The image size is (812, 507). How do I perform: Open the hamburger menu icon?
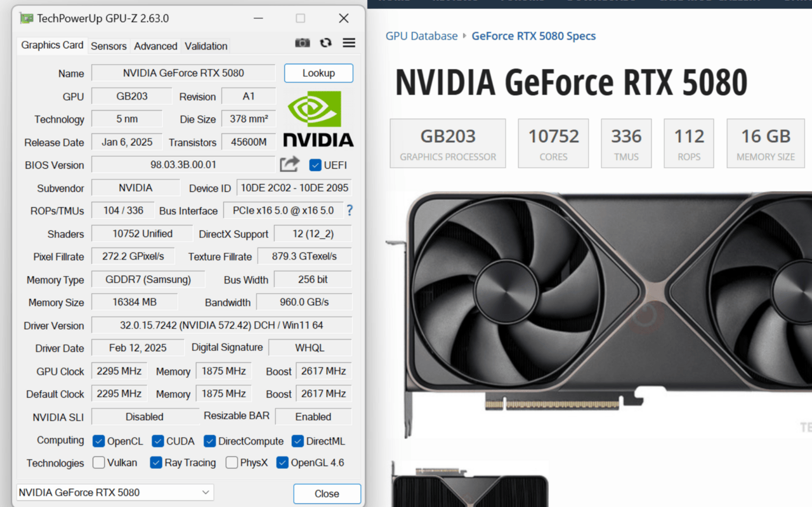point(348,43)
